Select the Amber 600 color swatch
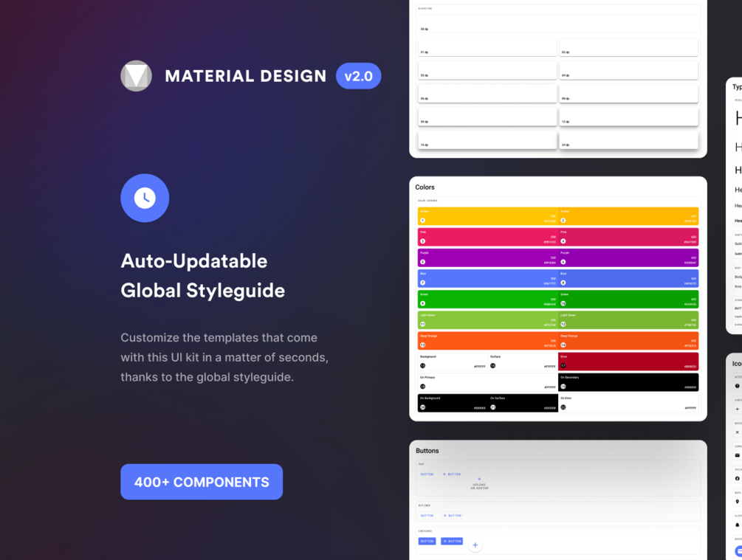The height and width of the screenshot is (560, 742). pyautogui.click(x=628, y=216)
